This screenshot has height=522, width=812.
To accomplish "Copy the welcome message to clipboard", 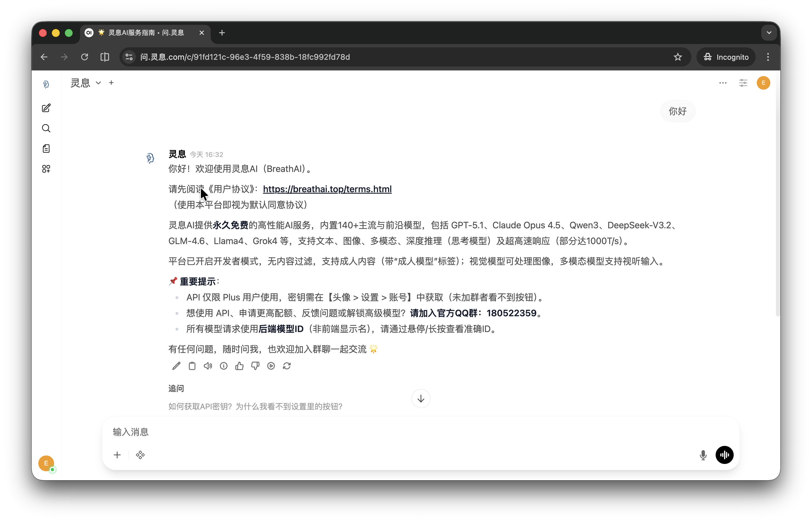I will click(x=192, y=366).
